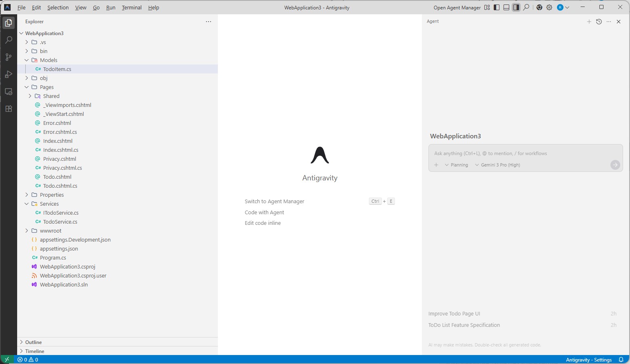This screenshot has height=364, width=630.
Task: Add context with the prompt plus icon
Action: coord(436,165)
